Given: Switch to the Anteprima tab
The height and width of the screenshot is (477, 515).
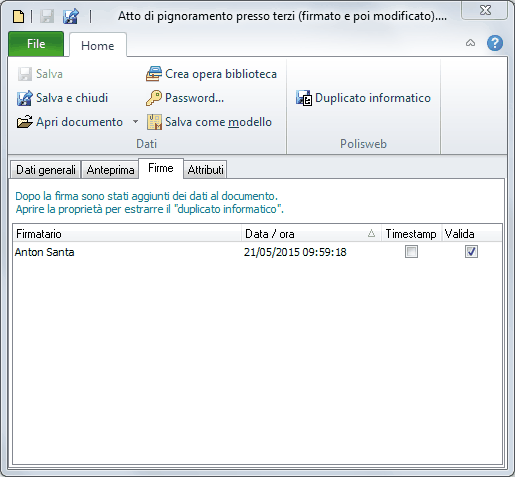Looking at the screenshot, I should click(x=110, y=170).
